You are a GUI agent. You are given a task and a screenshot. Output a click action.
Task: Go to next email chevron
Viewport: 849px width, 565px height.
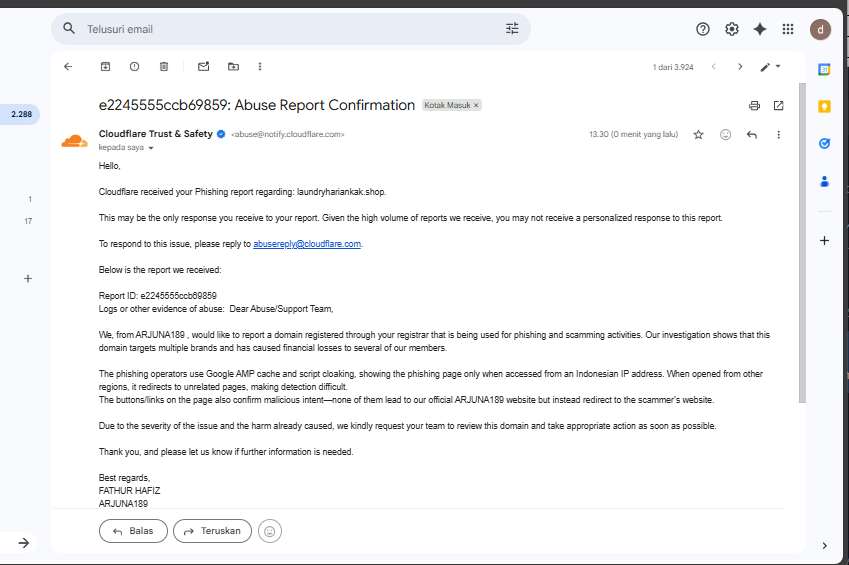(x=740, y=67)
